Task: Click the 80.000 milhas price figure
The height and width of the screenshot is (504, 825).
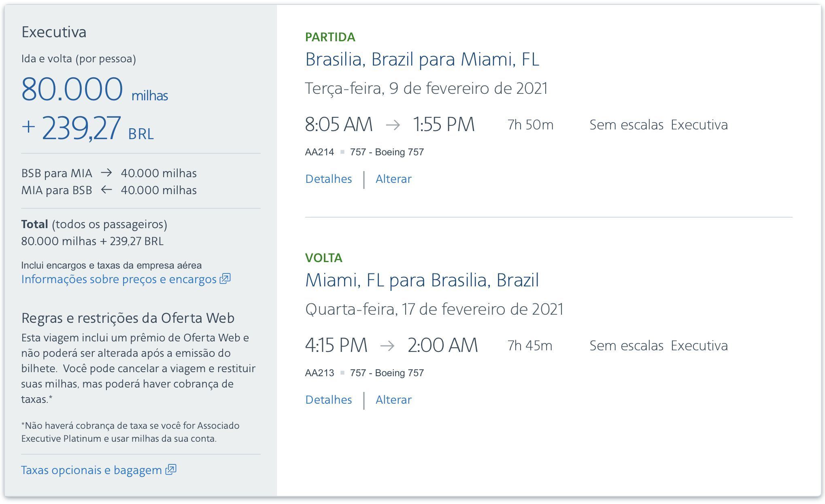Action: pyautogui.click(x=95, y=89)
